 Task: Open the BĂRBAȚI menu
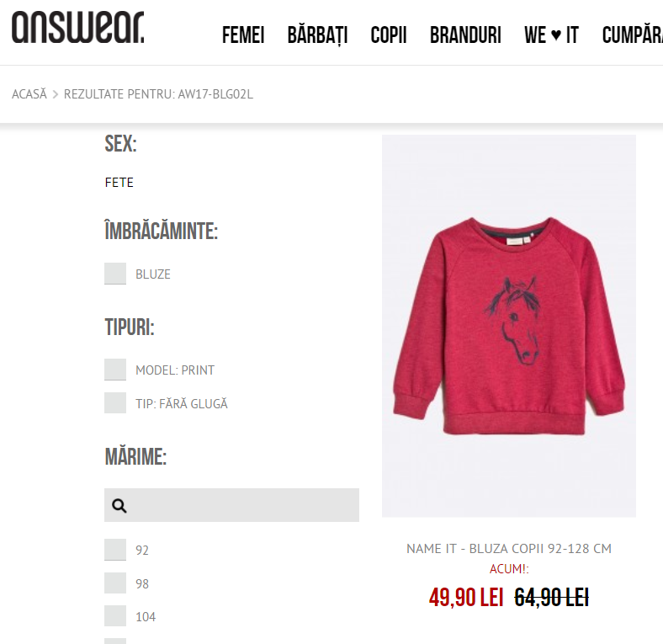[317, 35]
